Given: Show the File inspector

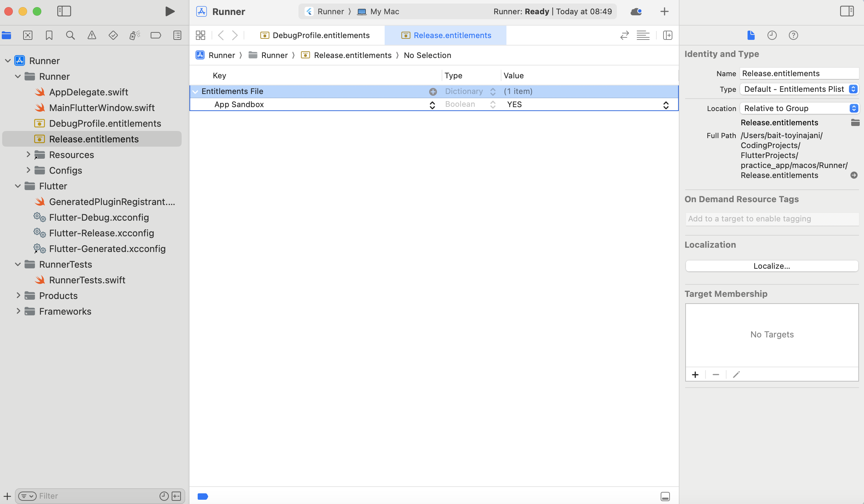Looking at the screenshot, I should [751, 35].
